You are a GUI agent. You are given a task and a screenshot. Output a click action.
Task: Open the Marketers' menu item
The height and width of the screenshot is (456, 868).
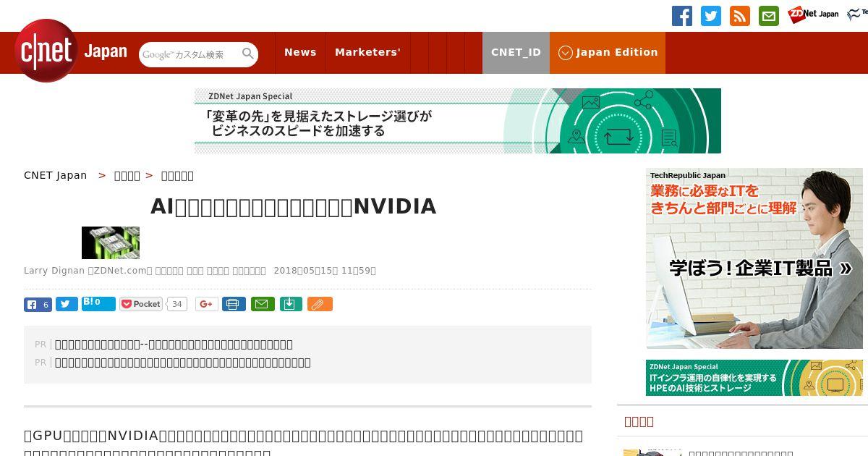click(367, 52)
